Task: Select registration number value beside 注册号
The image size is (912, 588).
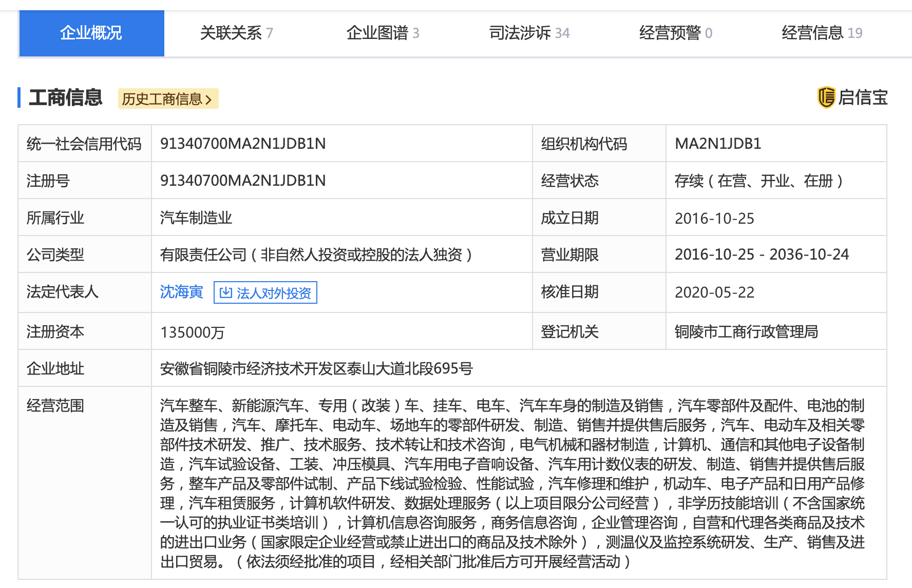Action: [x=243, y=181]
